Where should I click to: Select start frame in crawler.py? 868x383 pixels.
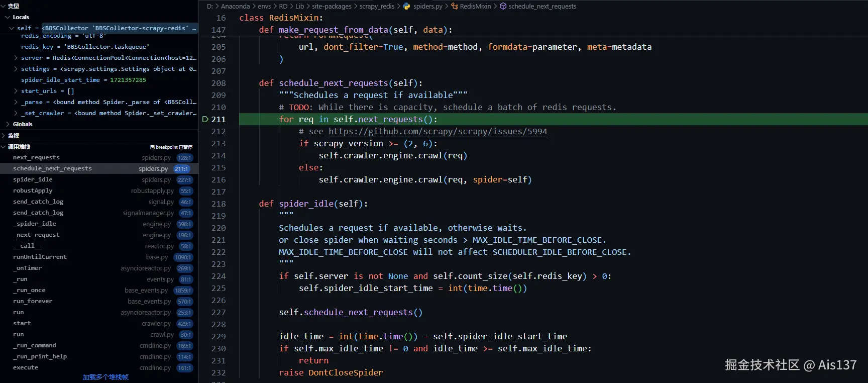click(x=99, y=323)
